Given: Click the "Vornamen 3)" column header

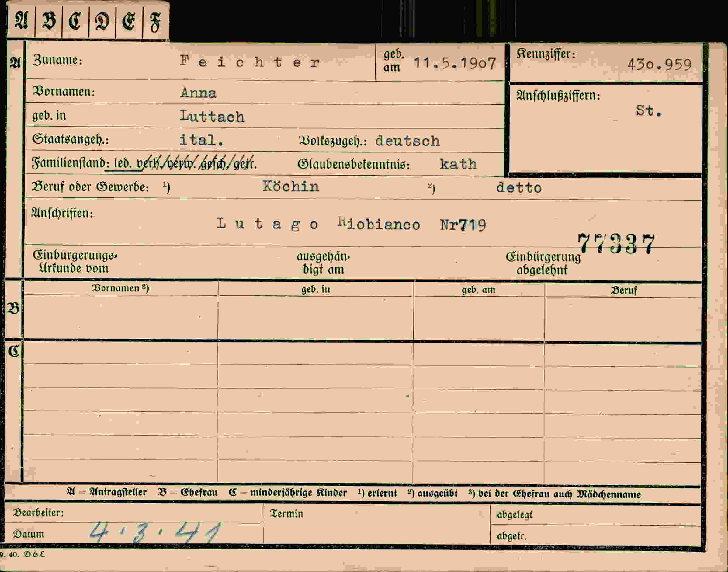Looking at the screenshot, I should click(x=120, y=288).
